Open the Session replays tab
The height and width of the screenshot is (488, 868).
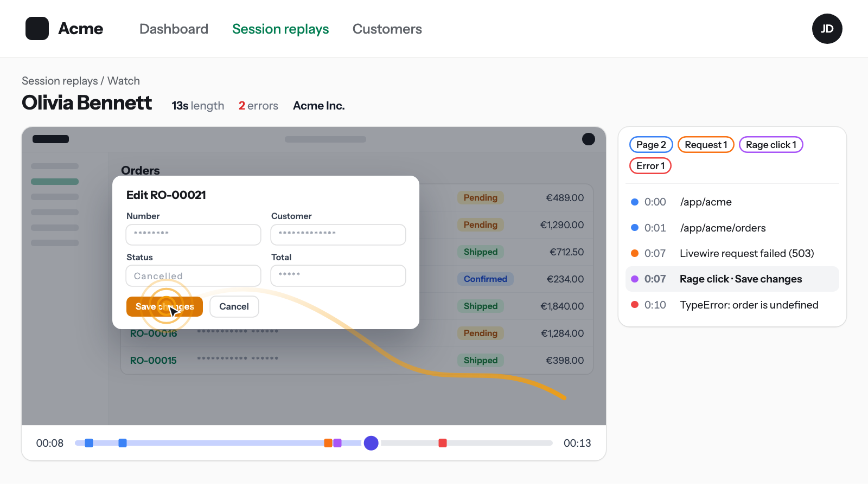pyautogui.click(x=280, y=29)
